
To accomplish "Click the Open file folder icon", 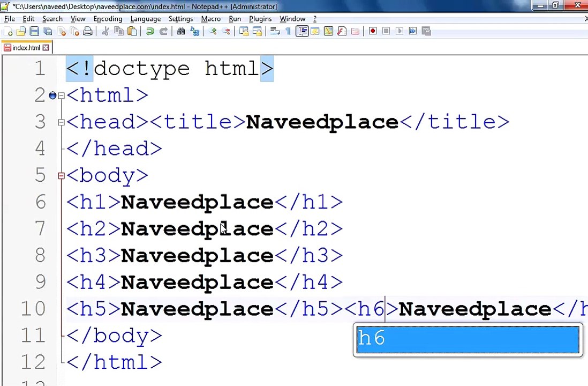I will click(21, 31).
